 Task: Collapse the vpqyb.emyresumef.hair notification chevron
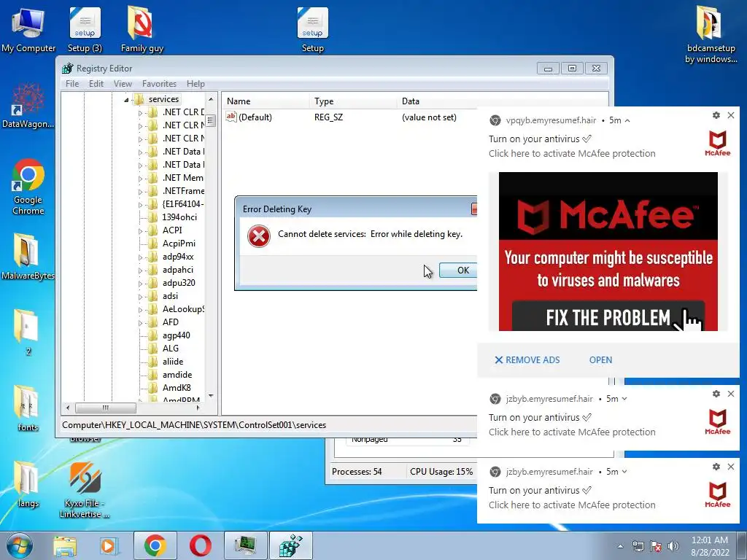(627, 120)
